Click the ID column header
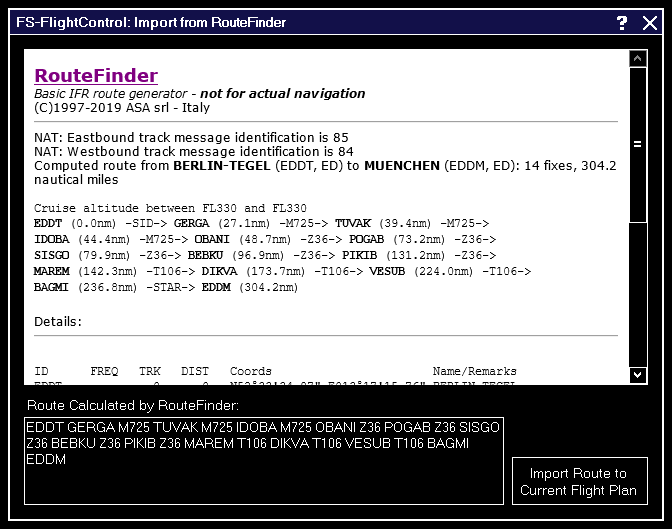The width and height of the screenshot is (672, 529). 41,371
